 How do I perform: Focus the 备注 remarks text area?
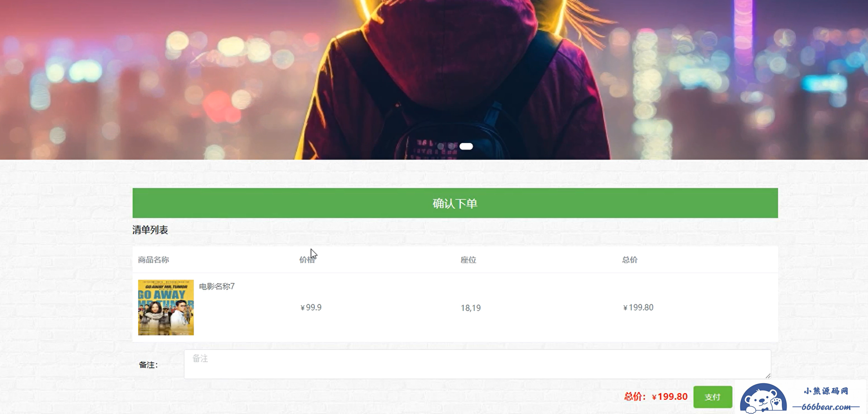coord(477,364)
